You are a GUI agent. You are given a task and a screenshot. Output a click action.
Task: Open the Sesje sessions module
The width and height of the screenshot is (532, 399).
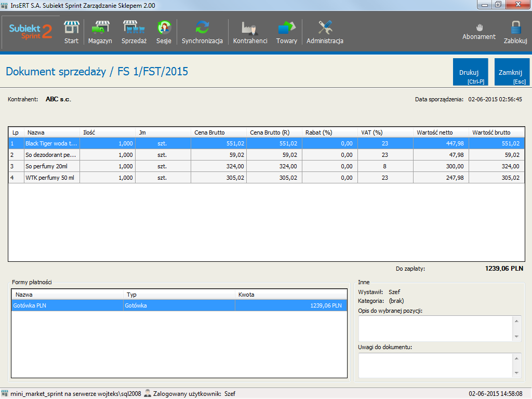[164, 33]
